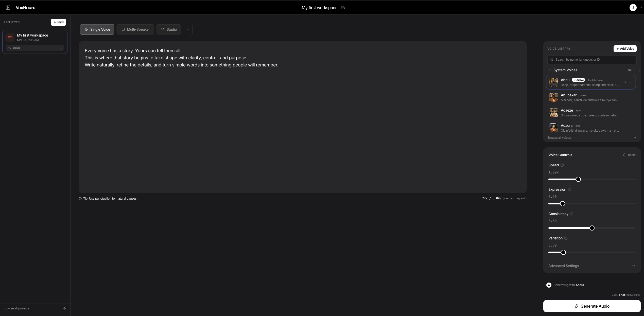Open the Speed help tooltip icon
This screenshot has height=316, width=644.
click(562, 165)
